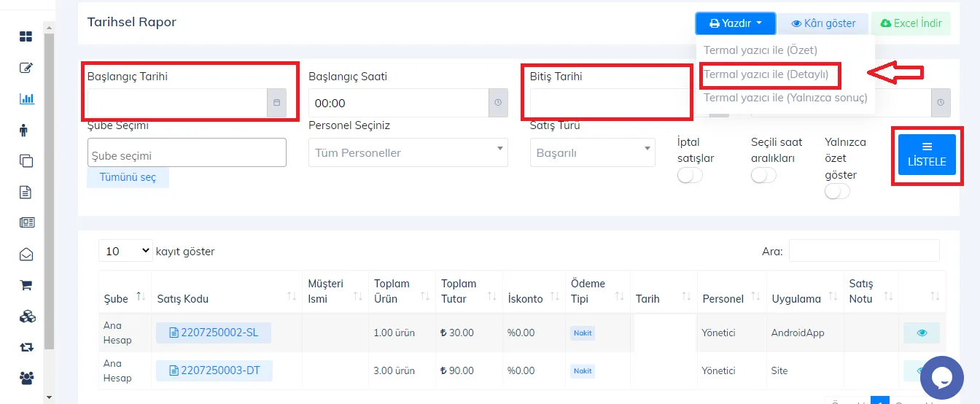Sort by Uygulama column arrows

pos(833,296)
